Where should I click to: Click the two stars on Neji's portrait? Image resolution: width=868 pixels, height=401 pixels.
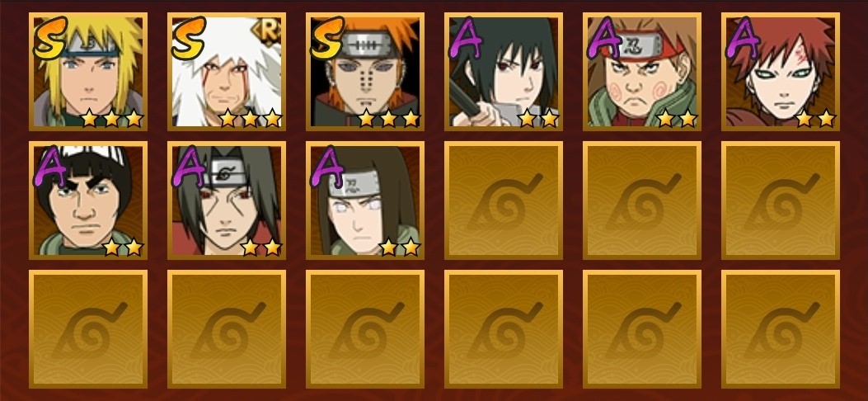pos(400,247)
